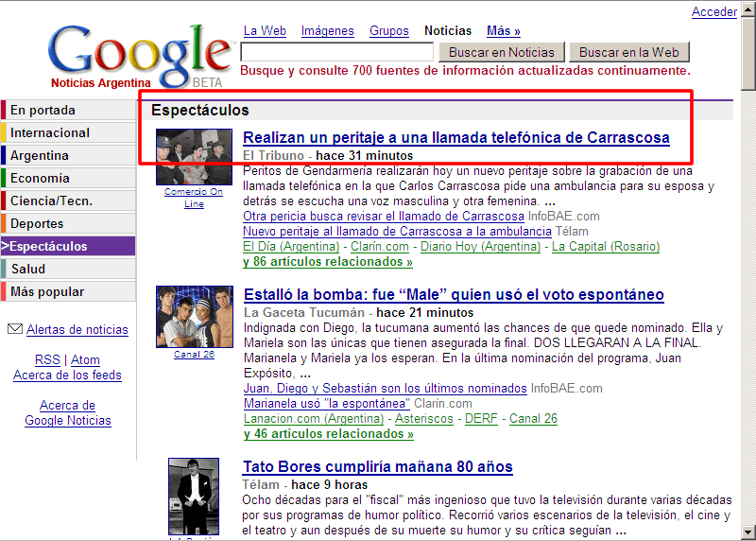This screenshot has height=541, width=756.
Task: Focus the news search text box
Action: (337, 52)
